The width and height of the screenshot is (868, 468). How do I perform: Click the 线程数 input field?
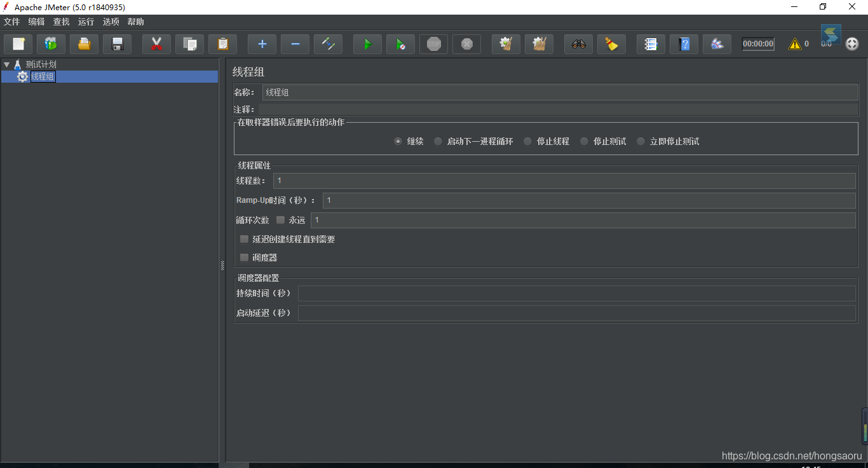pyautogui.click(x=564, y=181)
